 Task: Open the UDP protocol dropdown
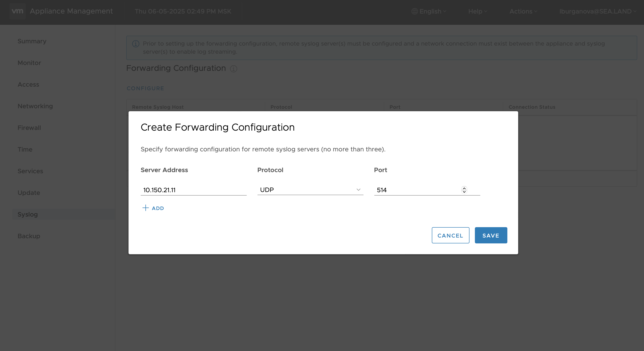point(310,189)
